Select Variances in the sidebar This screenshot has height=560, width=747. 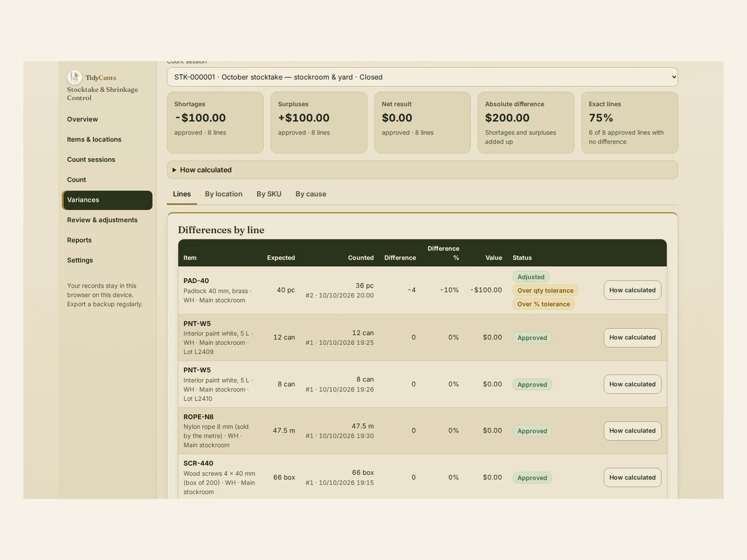tap(107, 200)
